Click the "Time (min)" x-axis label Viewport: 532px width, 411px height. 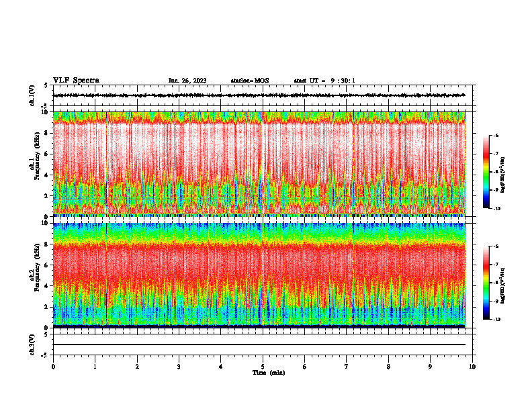[x=269, y=373]
